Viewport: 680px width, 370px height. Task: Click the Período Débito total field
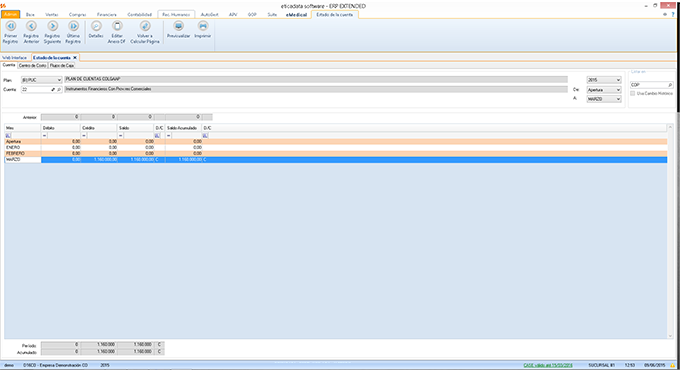[60, 345]
